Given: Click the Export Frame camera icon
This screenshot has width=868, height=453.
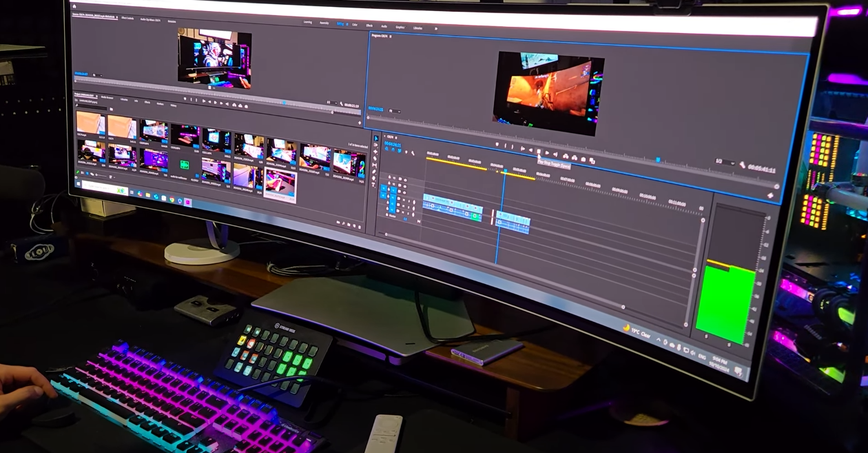Looking at the screenshot, I should 583,159.
